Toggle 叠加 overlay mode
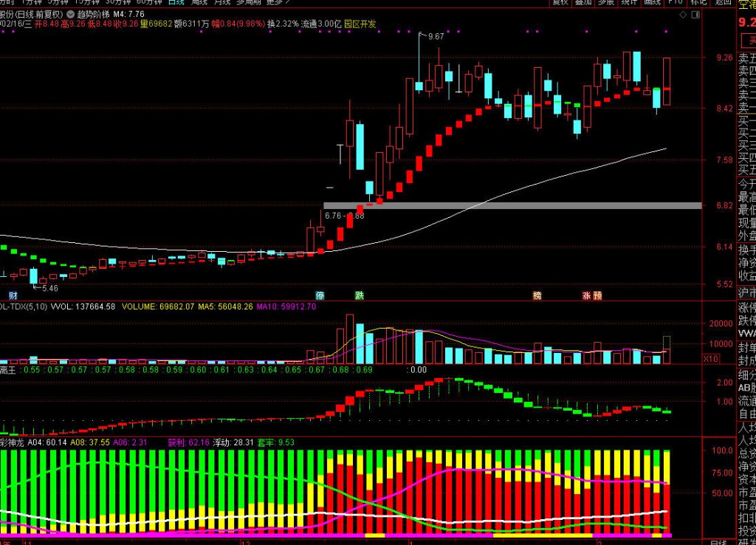This screenshot has width=756, height=545. (x=583, y=2)
